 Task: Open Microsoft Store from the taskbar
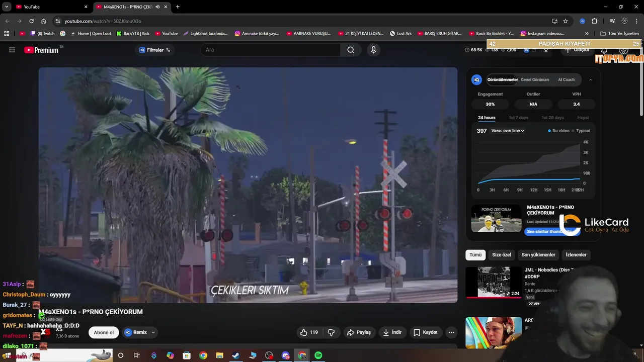coord(187,355)
